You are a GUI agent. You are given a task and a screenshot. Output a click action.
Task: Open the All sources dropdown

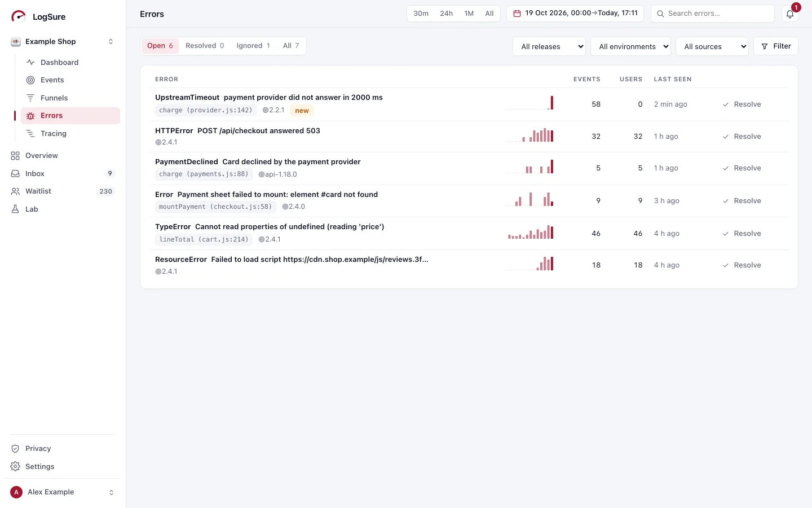[x=712, y=46]
